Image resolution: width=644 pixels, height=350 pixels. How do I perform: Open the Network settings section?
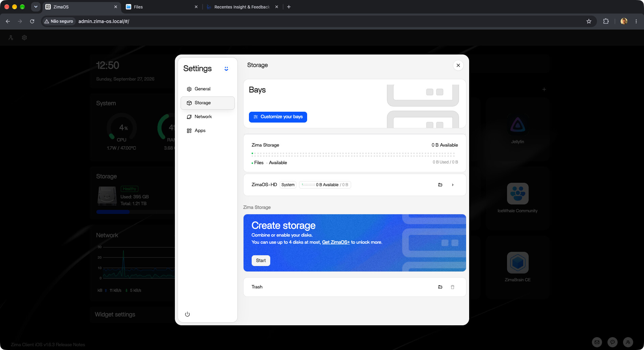(x=207, y=117)
